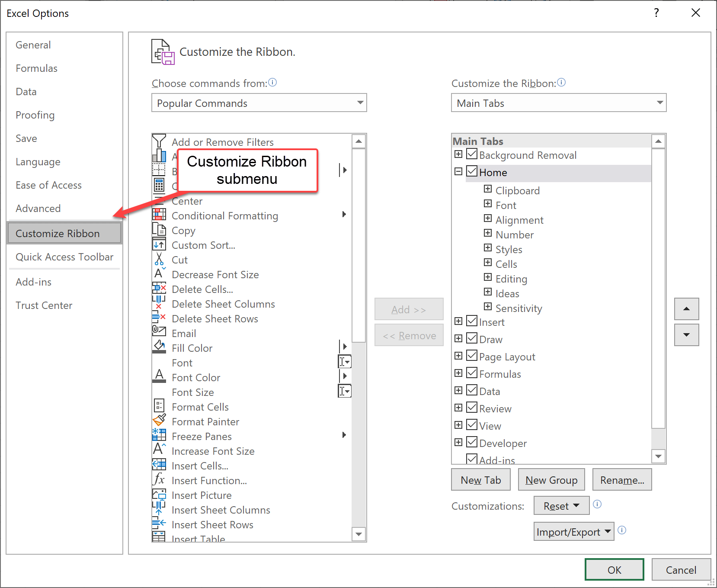
Task: Toggle the Draw tab checkbox
Action: point(472,338)
